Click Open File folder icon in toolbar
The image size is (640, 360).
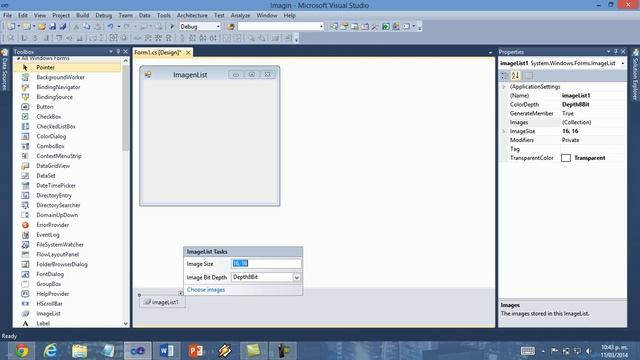[x=42, y=27]
